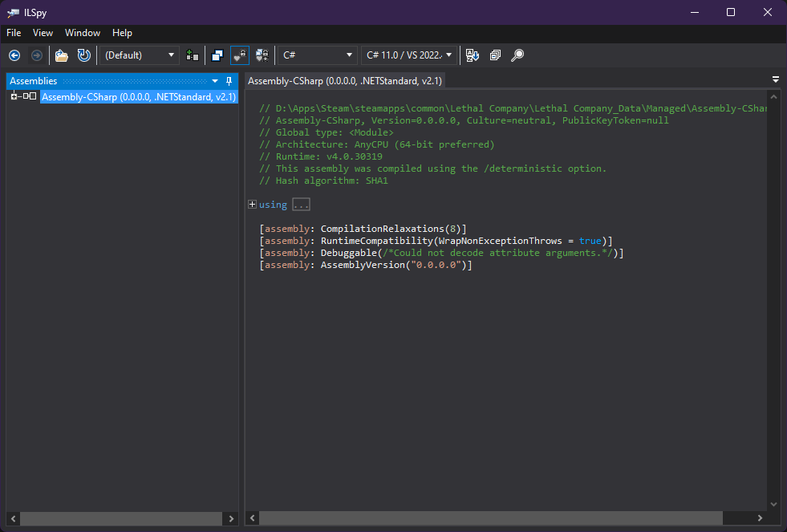This screenshot has width=787, height=532.
Task: Click the copy-code stacked-pages icon
Action: pyautogui.click(x=494, y=55)
